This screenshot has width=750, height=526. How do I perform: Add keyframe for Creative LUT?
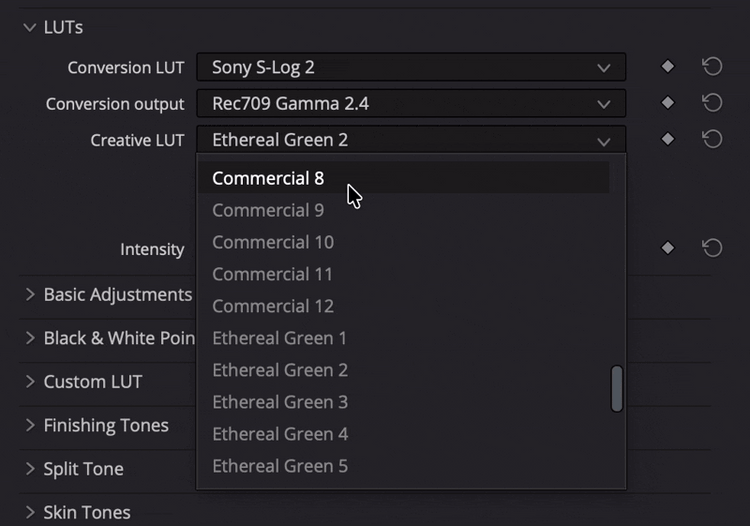pyautogui.click(x=668, y=139)
